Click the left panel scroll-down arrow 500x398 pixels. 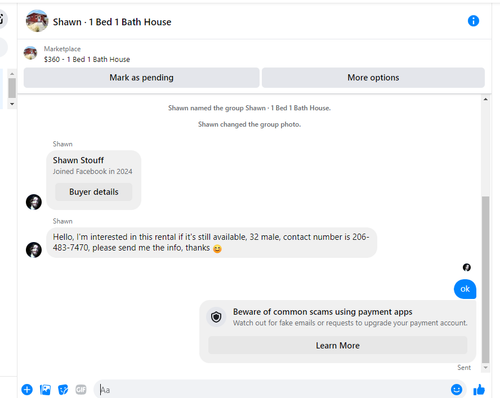click(x=12, y=104)
